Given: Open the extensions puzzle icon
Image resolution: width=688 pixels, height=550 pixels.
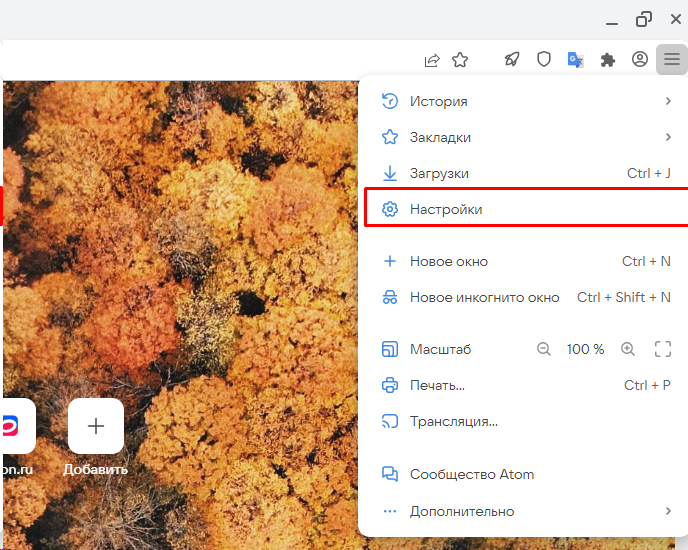Looking at the screenshot, I should (608, 60).
